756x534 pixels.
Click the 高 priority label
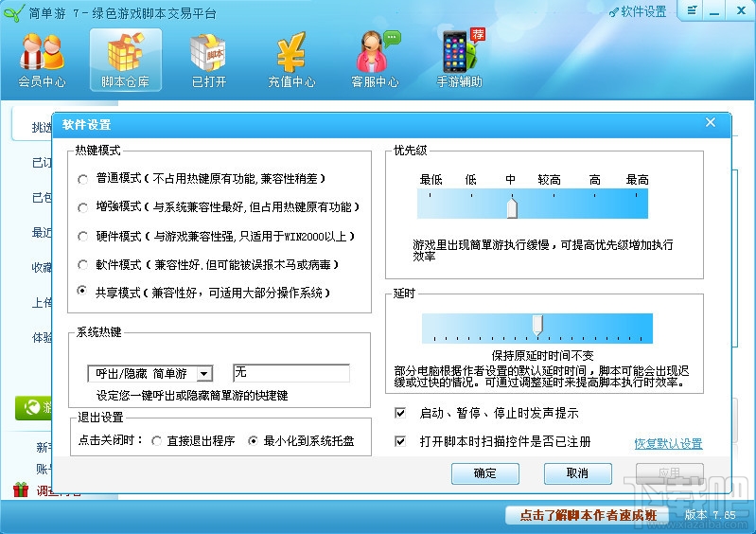coord(595,180)
